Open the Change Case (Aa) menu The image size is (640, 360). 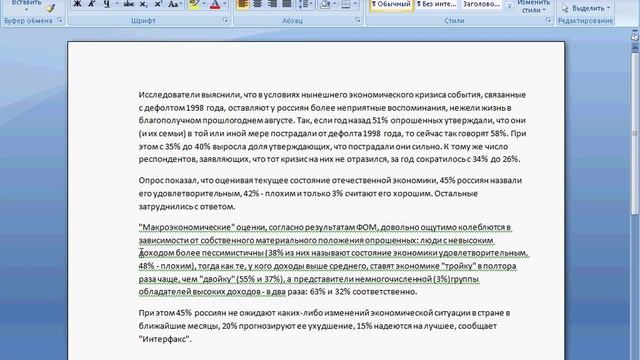click(x=174, y=4)
